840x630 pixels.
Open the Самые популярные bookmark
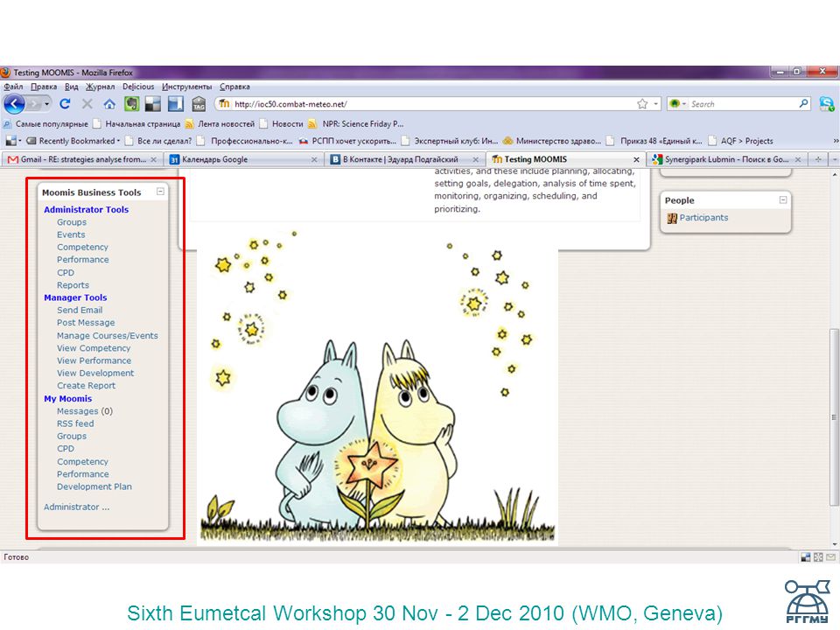(46, 123)
